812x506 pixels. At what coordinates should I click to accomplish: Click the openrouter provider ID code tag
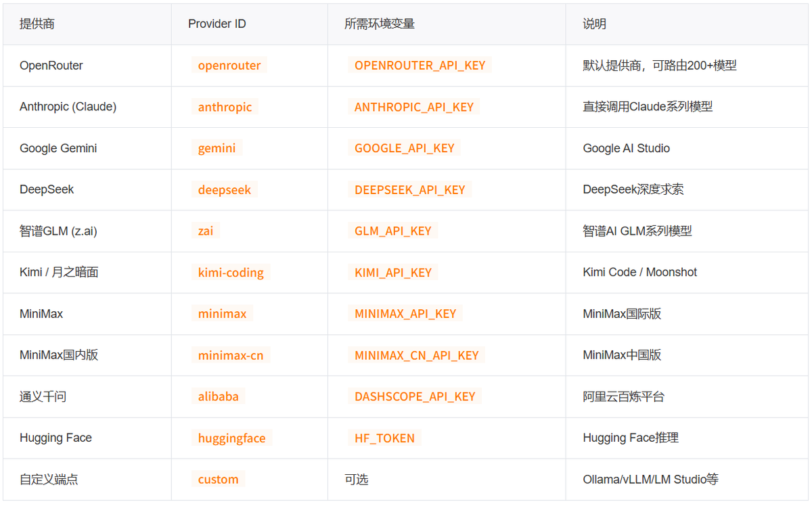click(229, 66)
